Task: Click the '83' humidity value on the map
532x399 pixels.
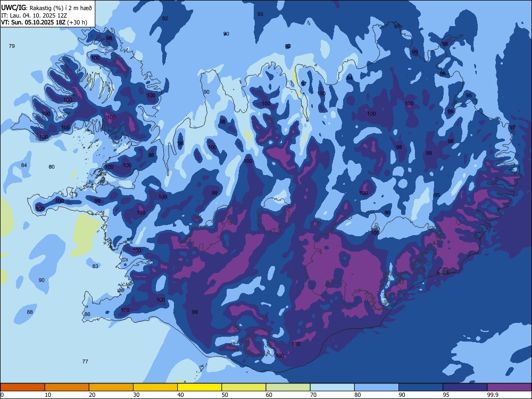Action: pos(95,267)
